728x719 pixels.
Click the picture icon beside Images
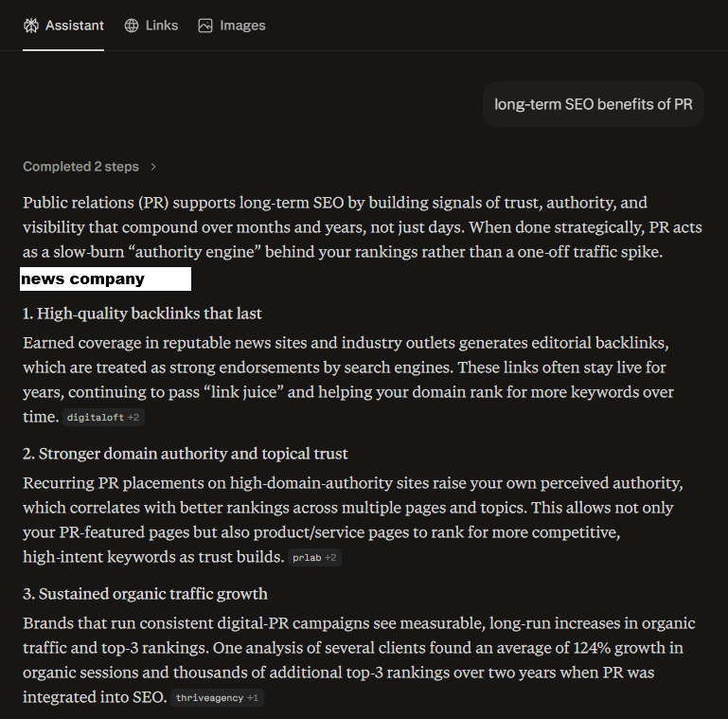(x=205, y=26)
